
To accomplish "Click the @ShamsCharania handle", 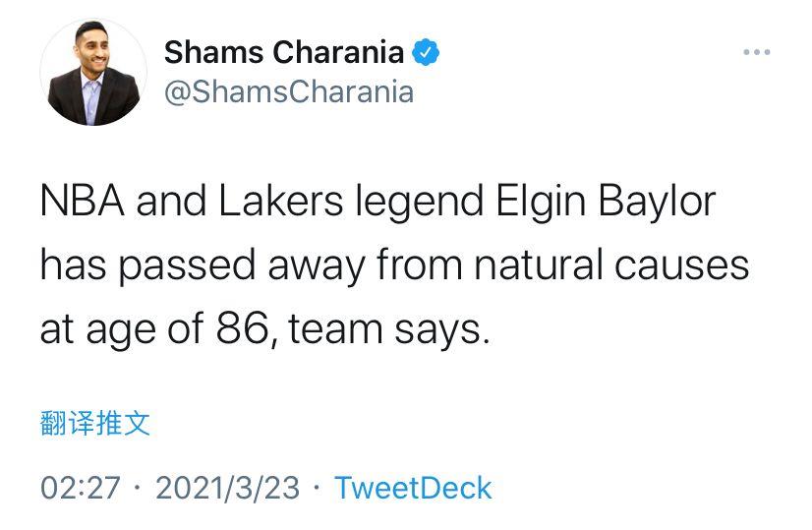I will (289, 92).
